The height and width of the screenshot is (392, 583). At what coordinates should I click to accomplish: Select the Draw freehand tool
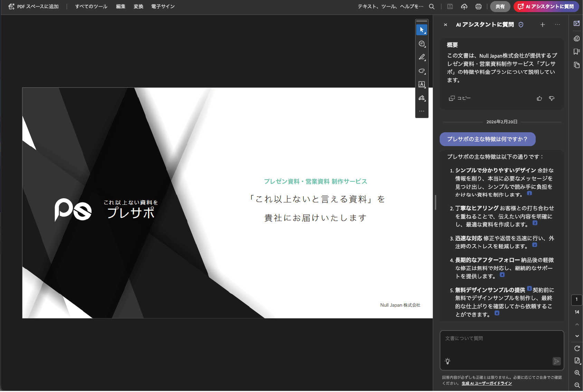coord(422,71)
